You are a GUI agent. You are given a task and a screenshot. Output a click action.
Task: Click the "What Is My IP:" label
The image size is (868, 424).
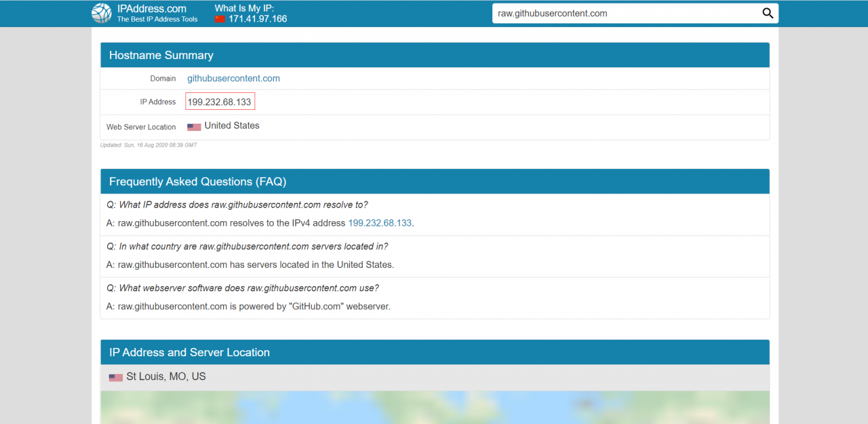[x=244, y=8]
